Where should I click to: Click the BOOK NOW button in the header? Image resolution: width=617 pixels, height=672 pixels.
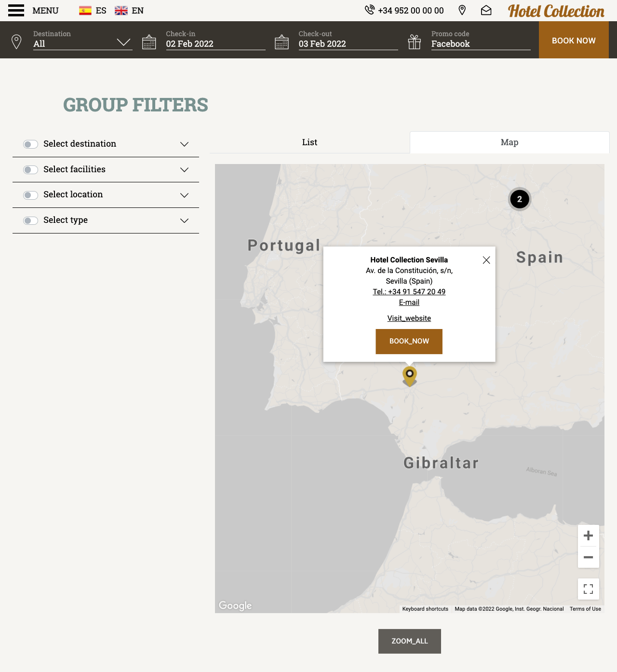tap(574, 41)
